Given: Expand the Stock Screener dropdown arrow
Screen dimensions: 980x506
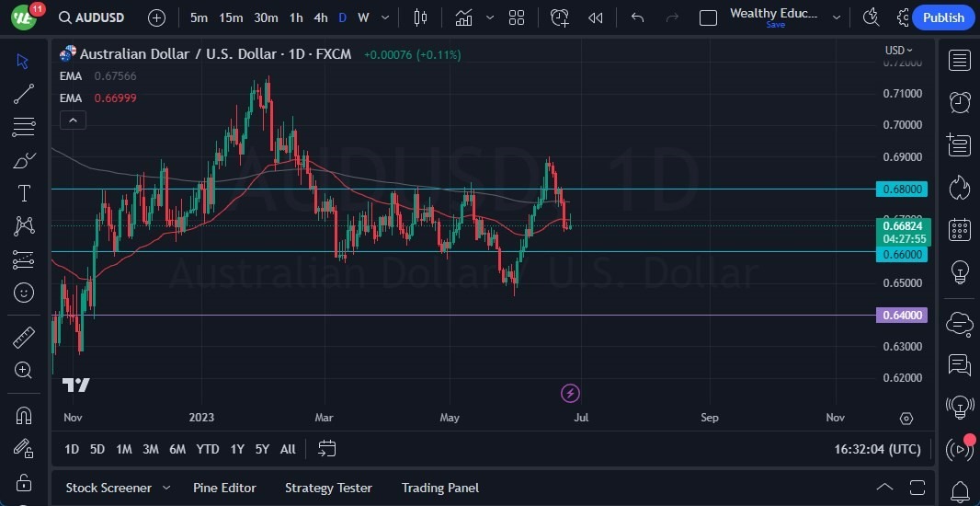Looking at the screenshot, I should click(166, 488).
